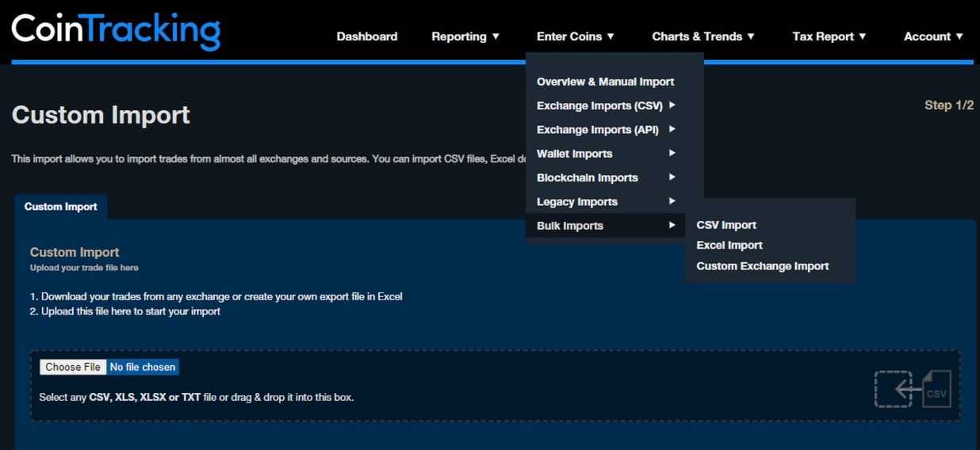The width and height of the screenshot is (980, 450).
Task: Expand Exchange Imports (CSV) submenu
Action: click(606, 105)
